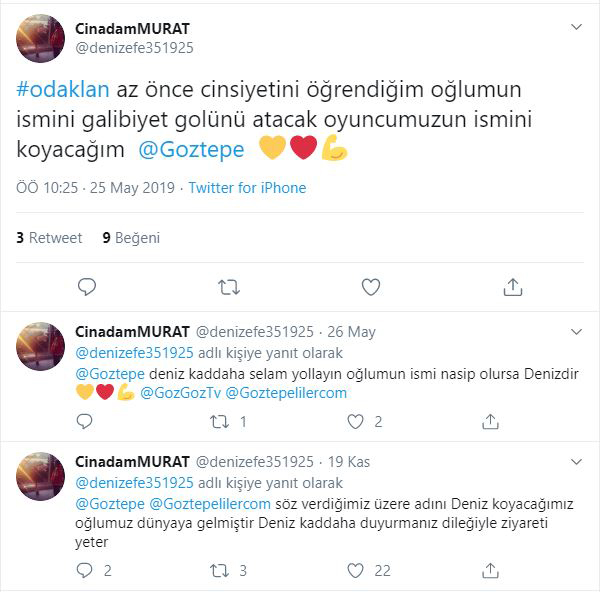Like the 26 May reply tweet
603x592 pixels.
coord(355,422)
